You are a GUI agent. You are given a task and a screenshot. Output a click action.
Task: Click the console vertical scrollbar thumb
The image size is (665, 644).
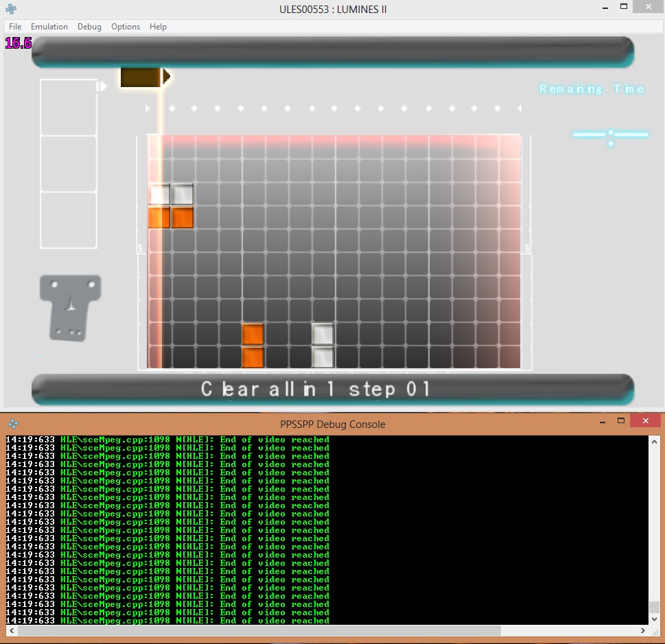655,607
